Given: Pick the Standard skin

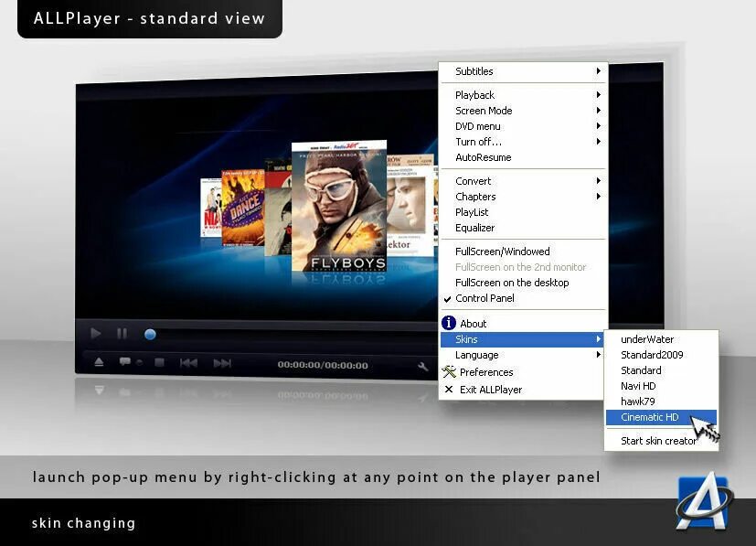Looking at the screenshot, I should click(x=661, y=370).
